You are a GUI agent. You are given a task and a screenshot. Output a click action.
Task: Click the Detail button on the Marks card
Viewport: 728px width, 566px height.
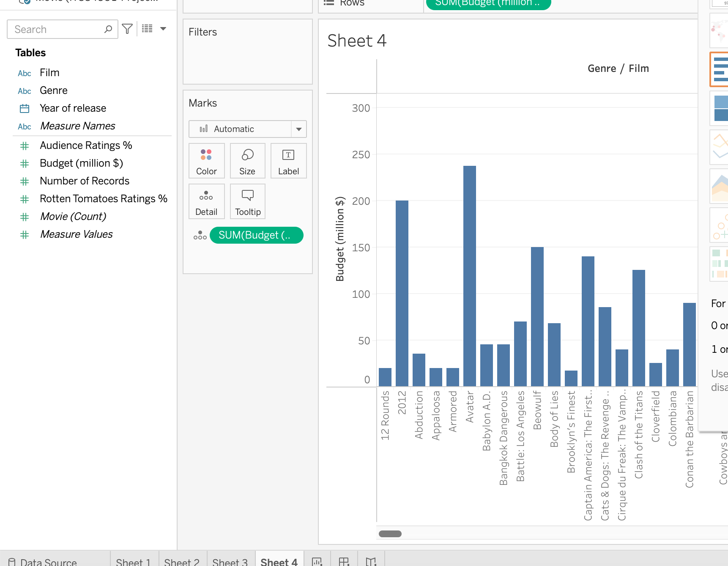coord(206,201)
